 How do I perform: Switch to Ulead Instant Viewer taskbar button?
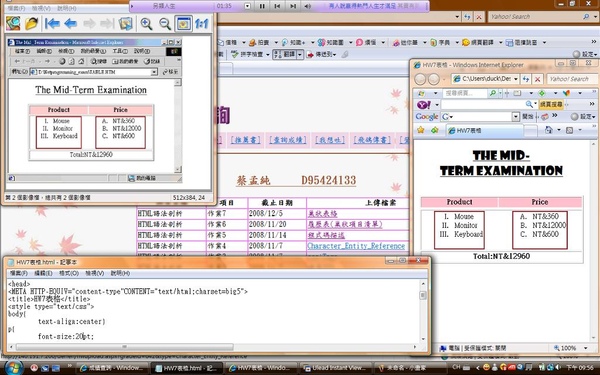pyautogui.click(x=336, y=368)
